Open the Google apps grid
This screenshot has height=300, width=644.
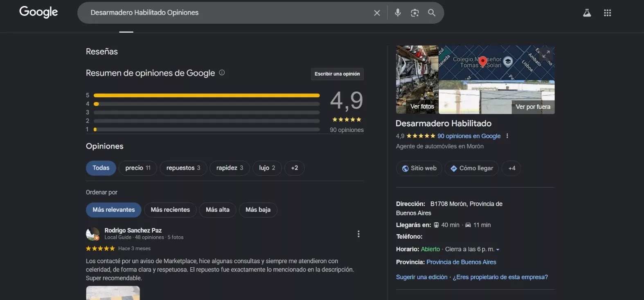[x=607, y=13]
